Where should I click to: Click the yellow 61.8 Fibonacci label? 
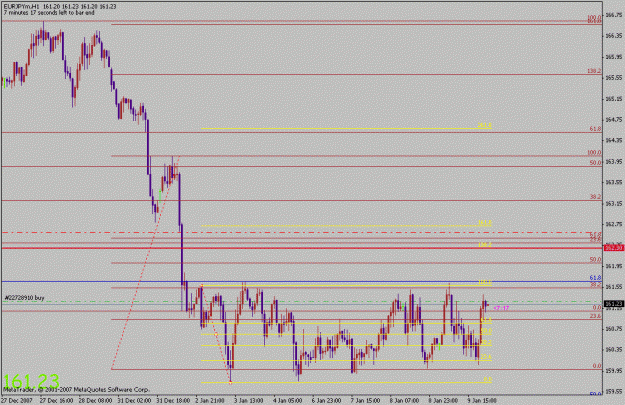[486, 320]
